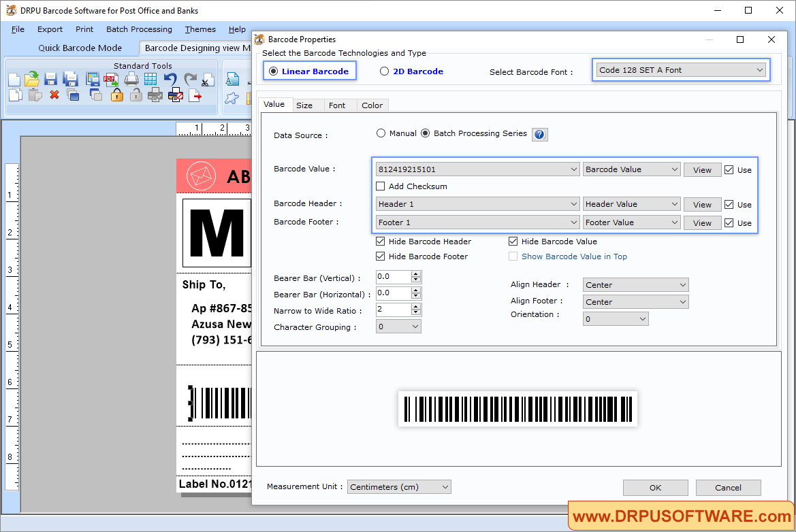Click the View button next to Barcode Value
Image resolution: width=796 pixels, height=532 pixels.
[702, 169]
